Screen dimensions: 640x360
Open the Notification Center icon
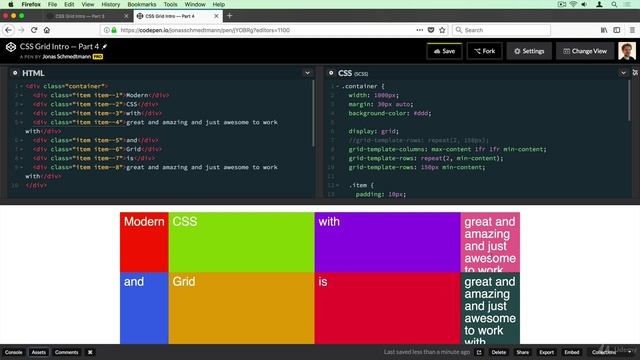point(628,4)
